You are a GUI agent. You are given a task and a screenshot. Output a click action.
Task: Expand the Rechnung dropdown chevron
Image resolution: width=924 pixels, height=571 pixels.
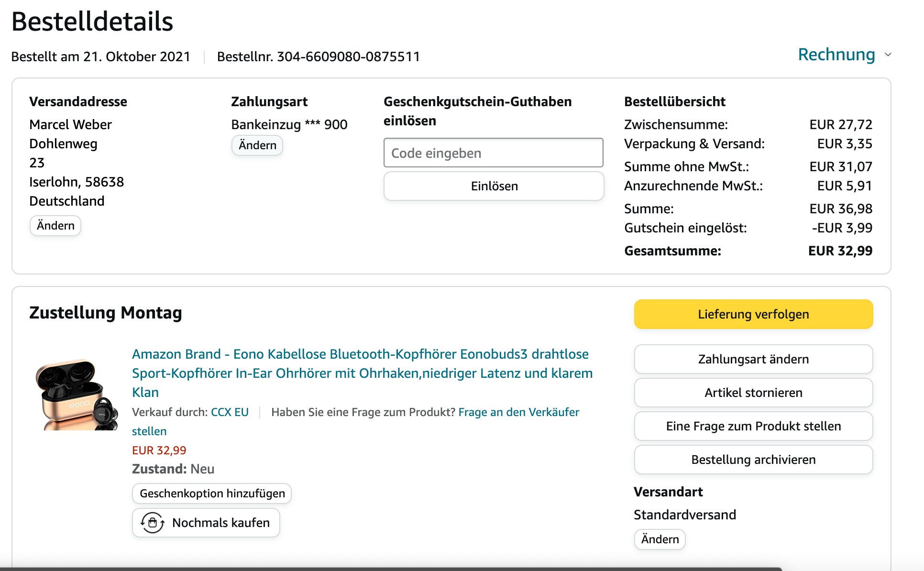pos(888,55)
